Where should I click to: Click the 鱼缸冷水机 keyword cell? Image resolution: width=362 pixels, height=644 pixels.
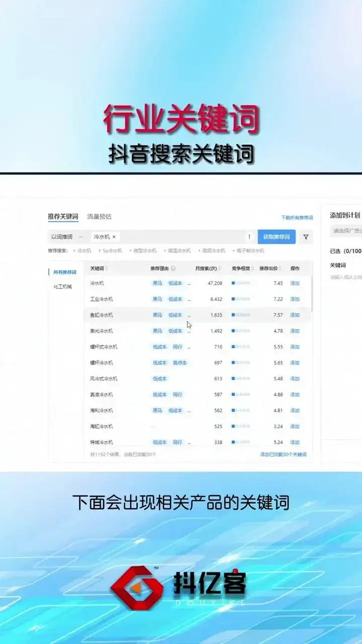102,315
